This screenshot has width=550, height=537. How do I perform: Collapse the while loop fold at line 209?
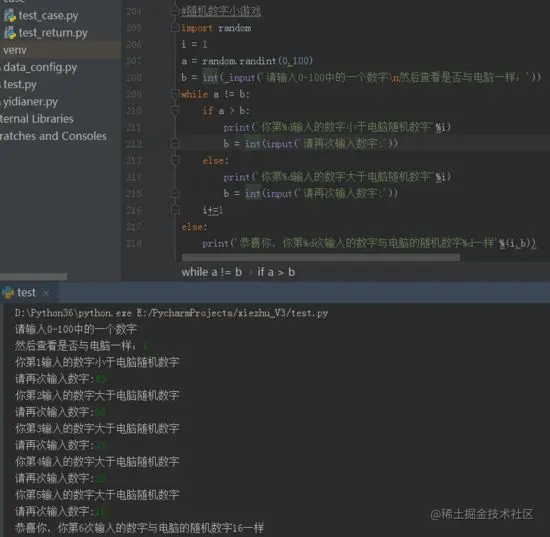tap(175, 94)
